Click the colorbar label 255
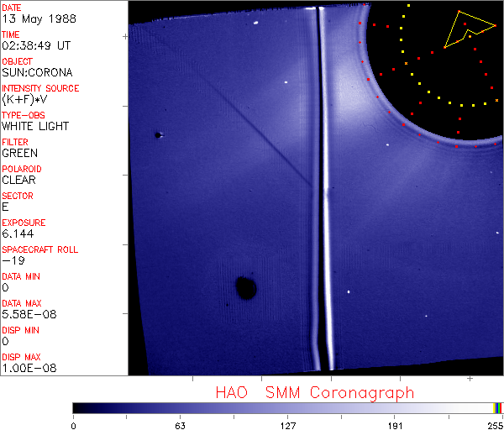Image resolution: width=504 pixels, height=430 pixels. click(496, 426)
